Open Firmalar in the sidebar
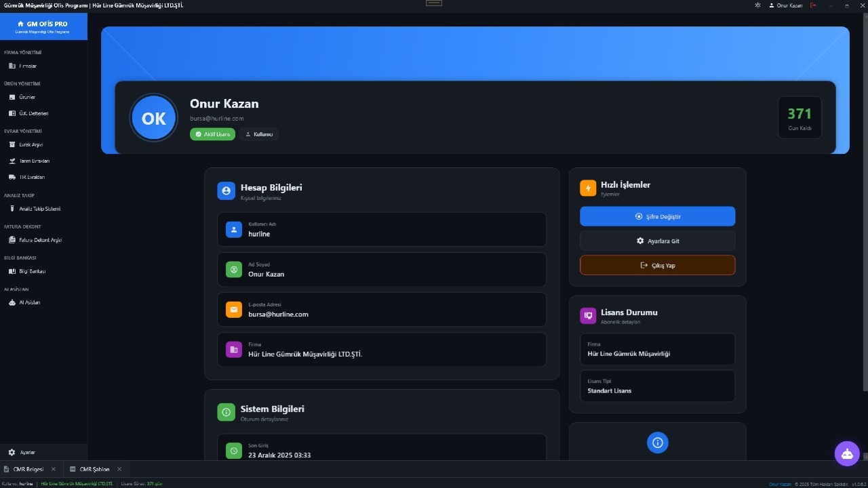868x488 pixels. tap(27, 66)
